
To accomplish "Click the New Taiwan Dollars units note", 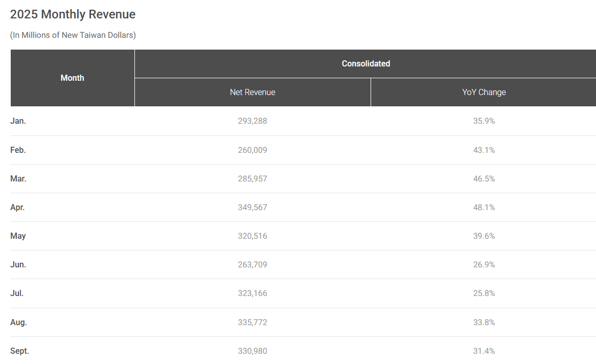I will click(73, 35).
